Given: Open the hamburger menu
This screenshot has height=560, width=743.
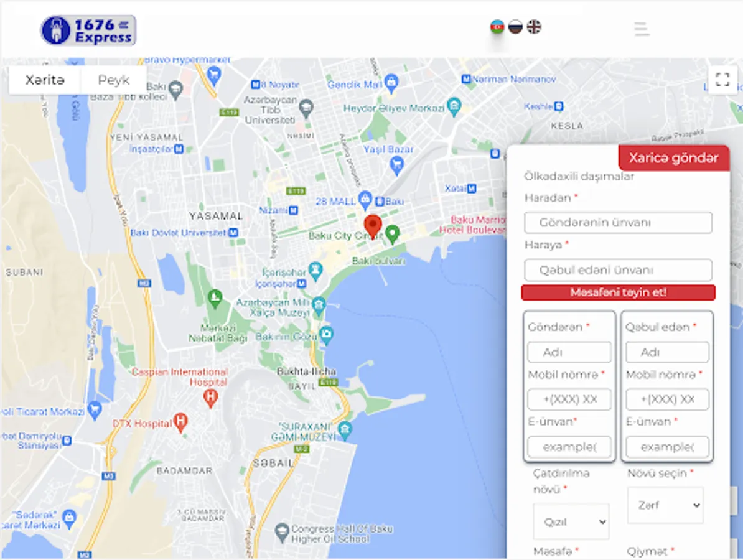Looking at the screenshot, I should [642, 29].
